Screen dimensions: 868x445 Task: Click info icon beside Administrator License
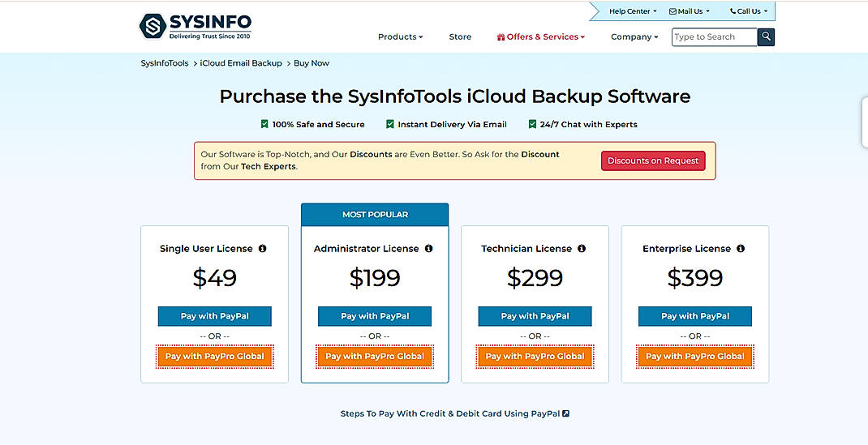pos(428,249)
